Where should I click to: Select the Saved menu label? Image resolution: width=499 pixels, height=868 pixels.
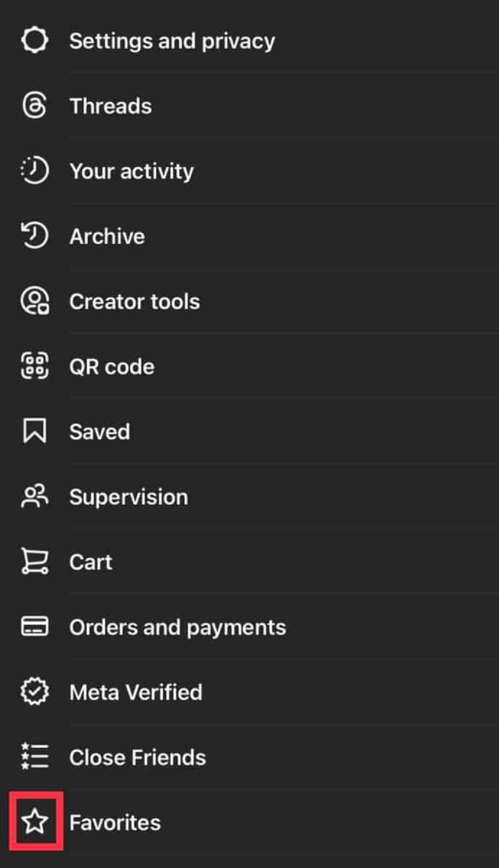click(100, 432)
